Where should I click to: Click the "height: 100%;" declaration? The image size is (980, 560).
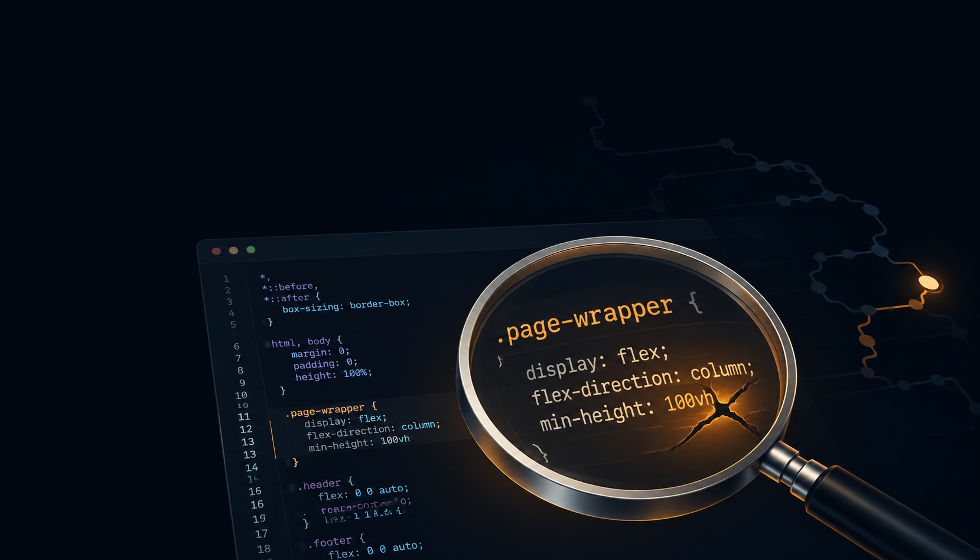click(333, 375)
